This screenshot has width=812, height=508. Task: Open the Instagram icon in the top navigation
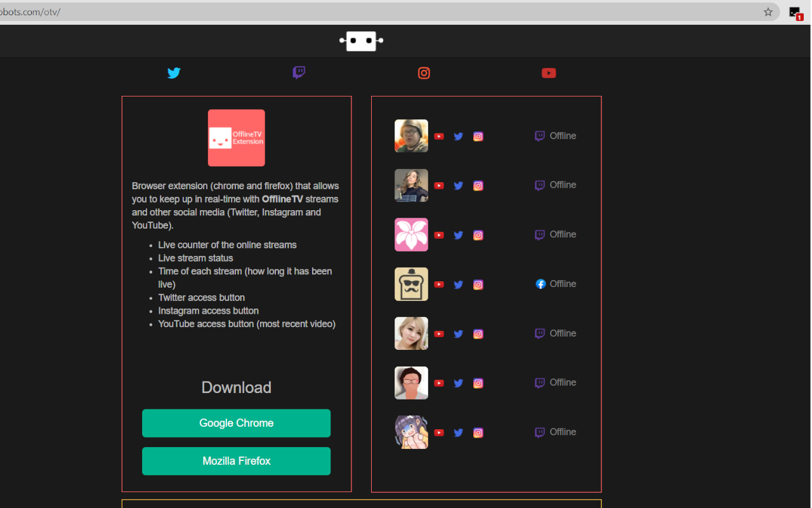click(x=424, y=72)
